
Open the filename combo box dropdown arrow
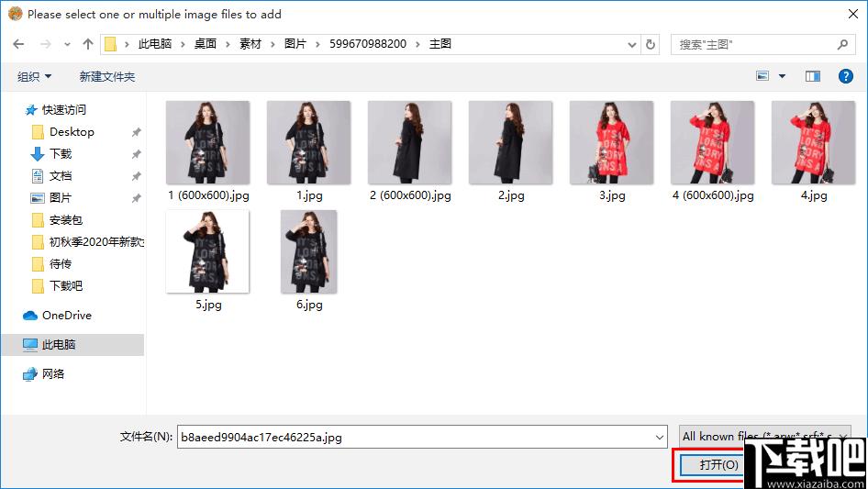click(660, 437)
